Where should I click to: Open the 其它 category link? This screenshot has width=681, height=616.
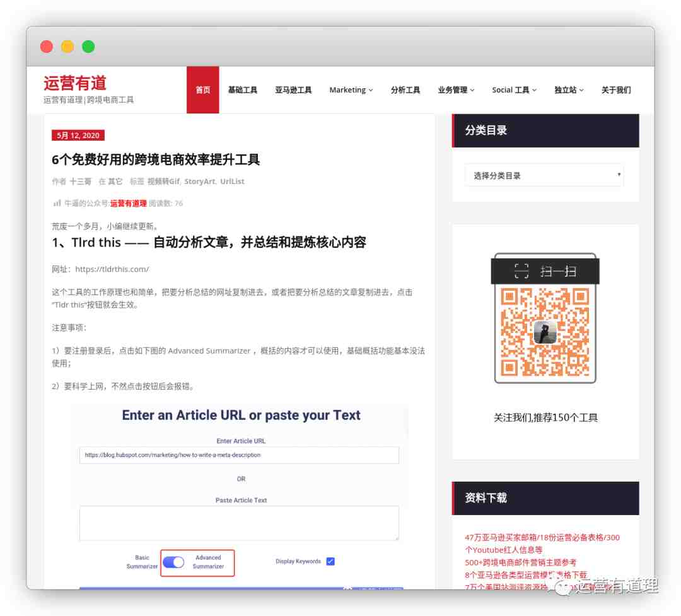[x=115, y=181]
